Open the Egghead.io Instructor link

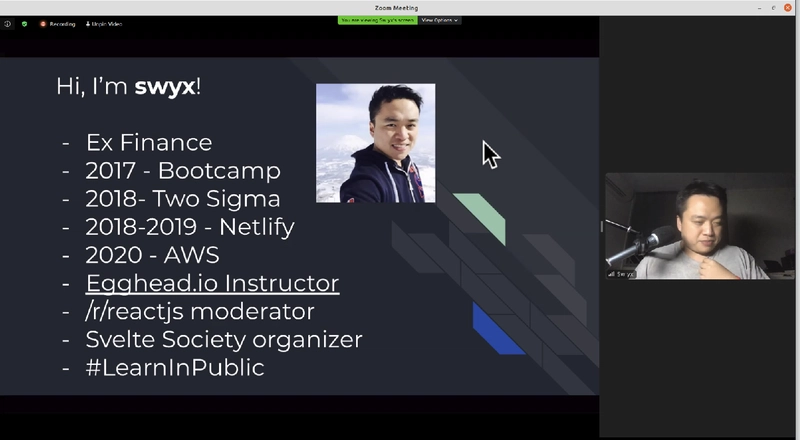click(212, 283)
